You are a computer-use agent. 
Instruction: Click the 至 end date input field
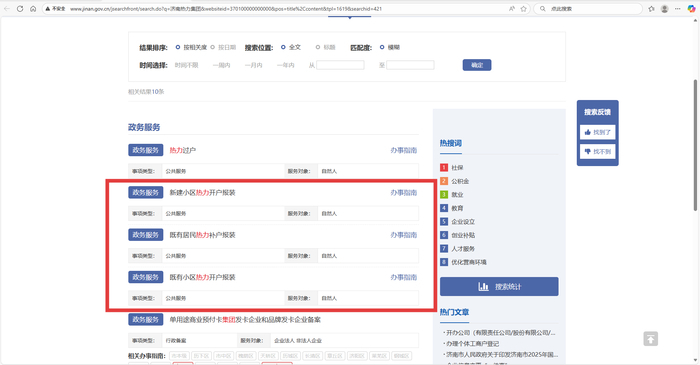coord(410,65)
